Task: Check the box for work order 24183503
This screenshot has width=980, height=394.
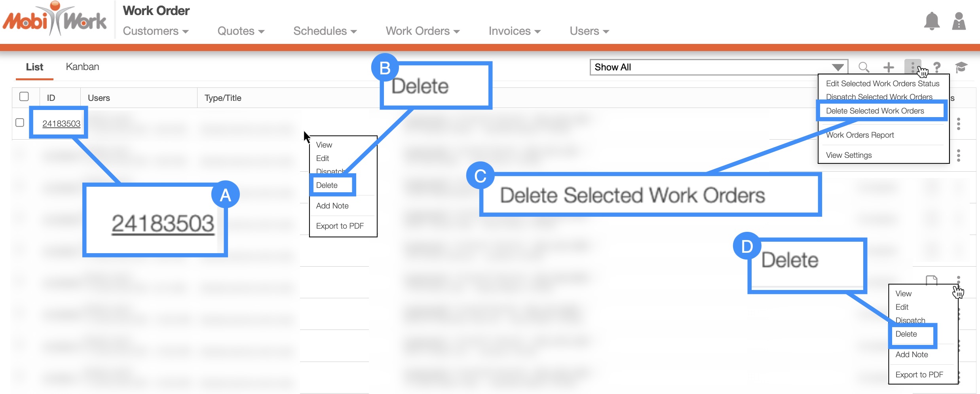Action: point(20,123)
